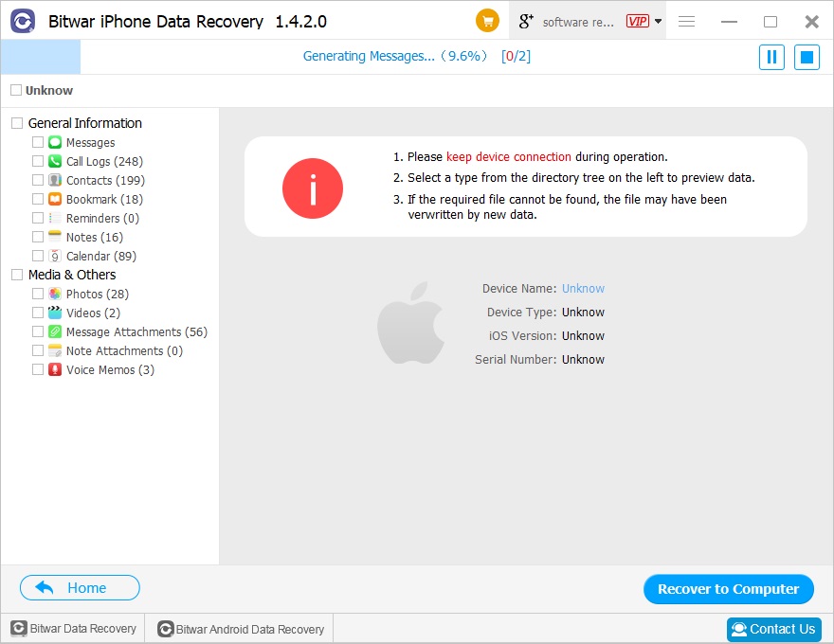Check the Notes checkbox
834x644 pixels.
[x=38, y=237]
